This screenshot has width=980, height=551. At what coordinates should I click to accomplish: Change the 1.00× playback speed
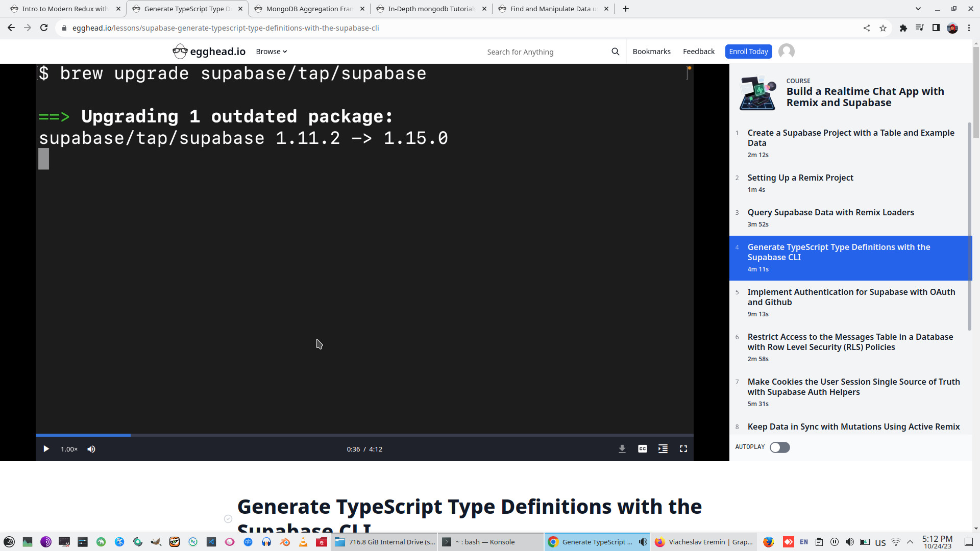69,449
